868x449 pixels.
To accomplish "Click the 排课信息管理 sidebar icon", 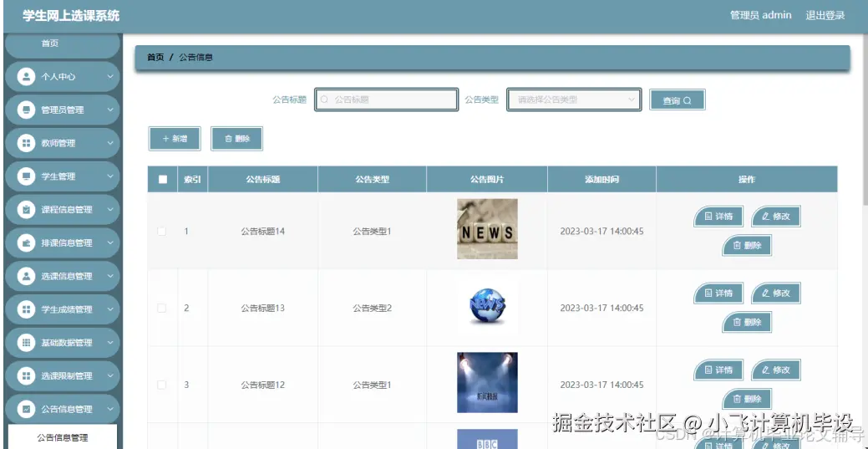I will 26,242.
